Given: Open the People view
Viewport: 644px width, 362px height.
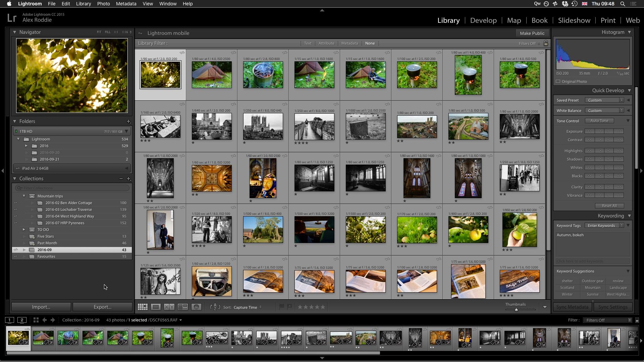Looking at the screenshot, I should 196,307.
